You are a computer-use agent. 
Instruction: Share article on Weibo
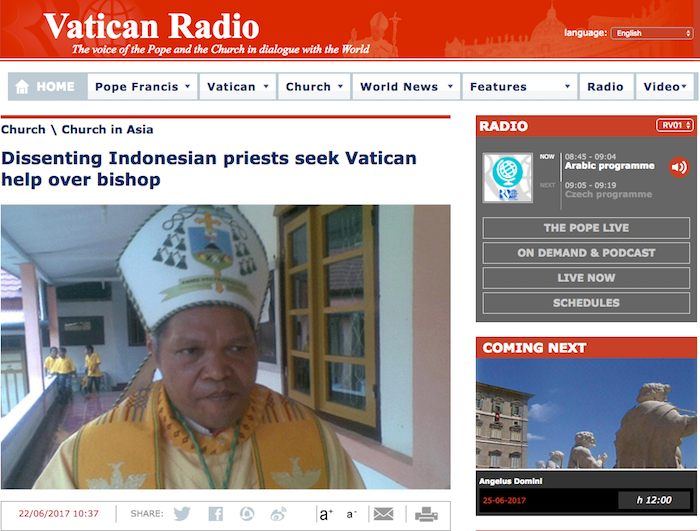click(278, 514)
